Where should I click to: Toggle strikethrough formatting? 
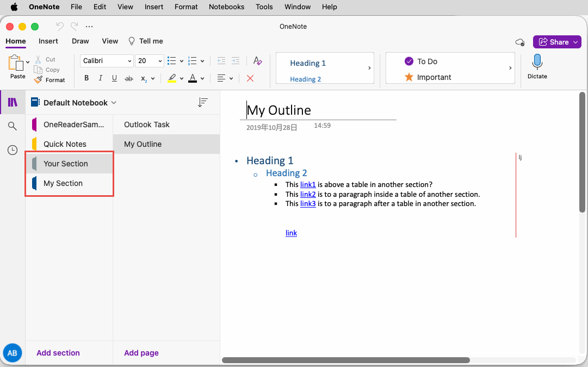[x=129, y=78]
